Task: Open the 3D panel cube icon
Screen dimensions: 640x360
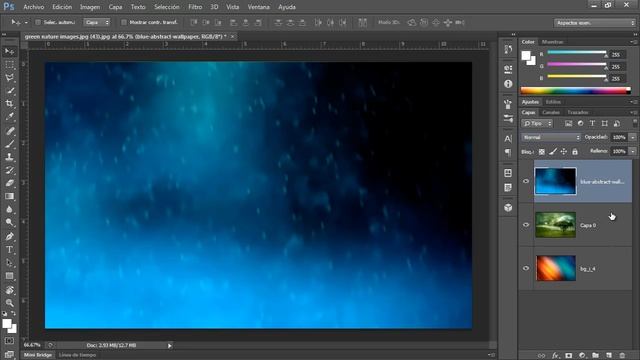Action: [508, 207]
